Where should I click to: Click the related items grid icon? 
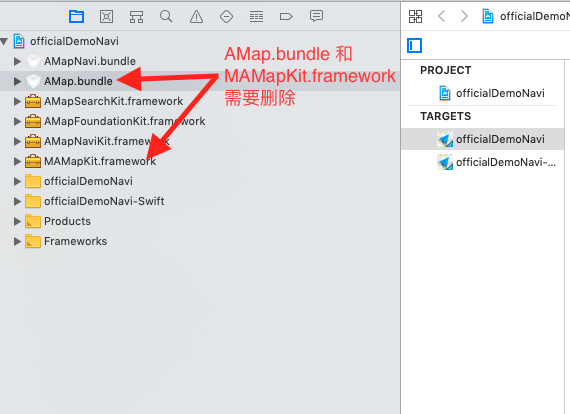pos(415,16)
